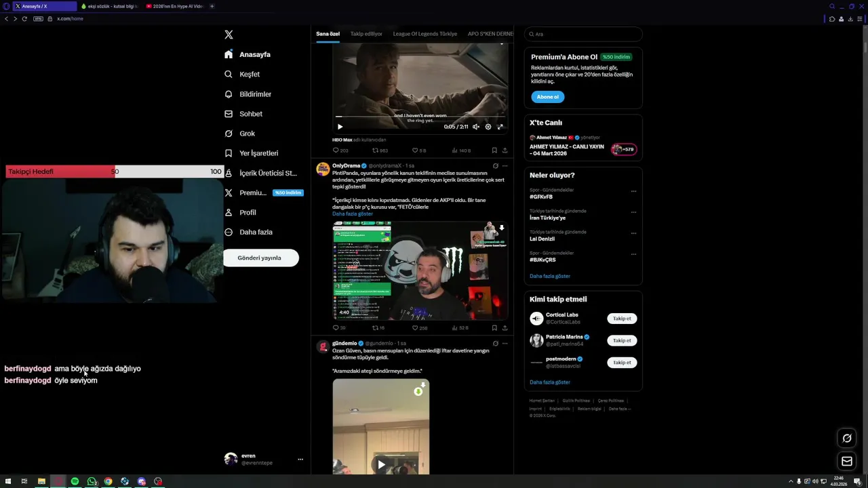Screen dimensions: 868x488
Task: Follow postmodern with Takip et
Action: pos(622,363)
